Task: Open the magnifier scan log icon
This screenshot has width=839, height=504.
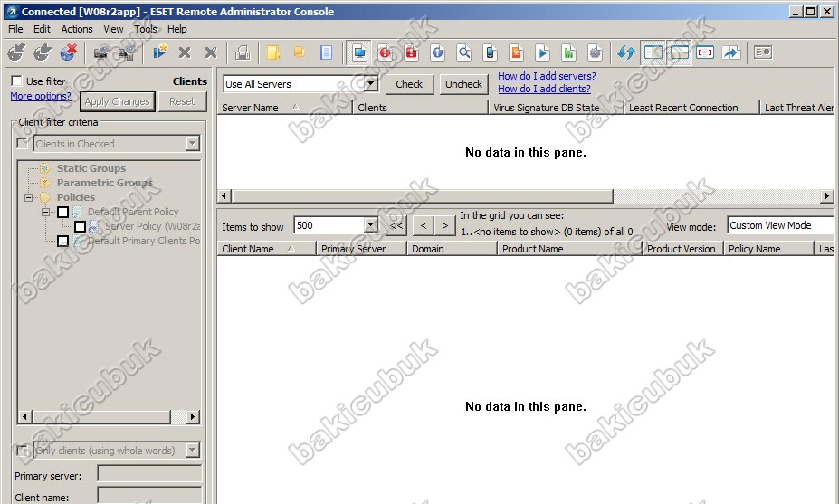Action: 464,52
